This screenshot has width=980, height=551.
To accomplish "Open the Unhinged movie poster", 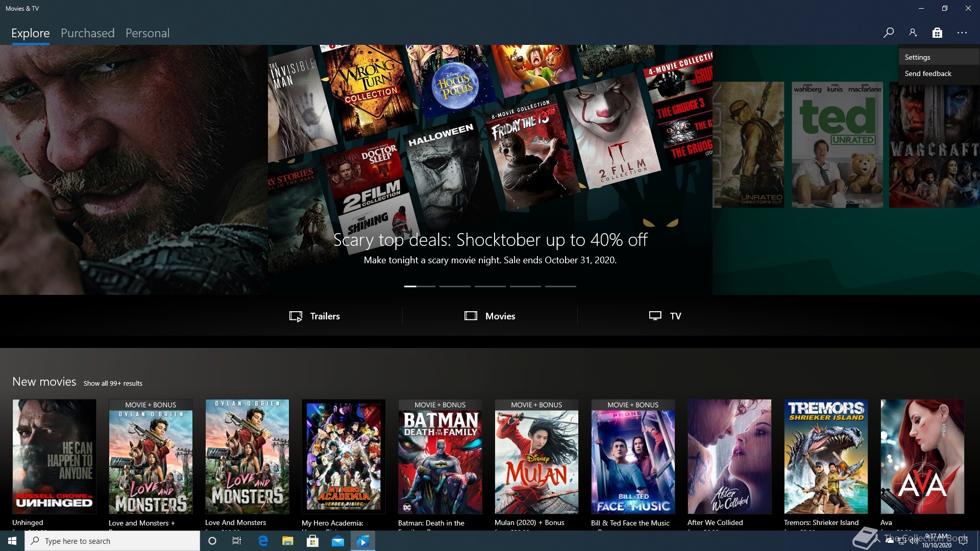I will pyautogui.click(x=54, y=457).
